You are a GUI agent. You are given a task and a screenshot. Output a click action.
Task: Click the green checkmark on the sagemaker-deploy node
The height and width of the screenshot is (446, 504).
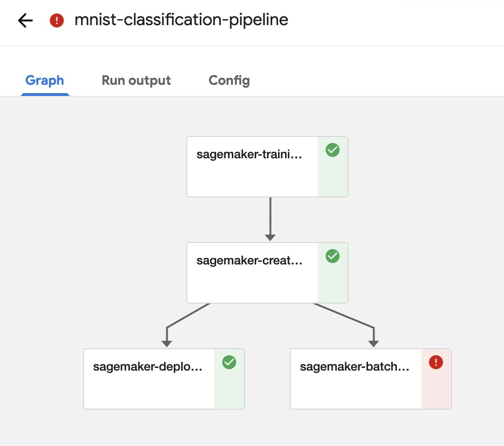[x=229, y=362]
